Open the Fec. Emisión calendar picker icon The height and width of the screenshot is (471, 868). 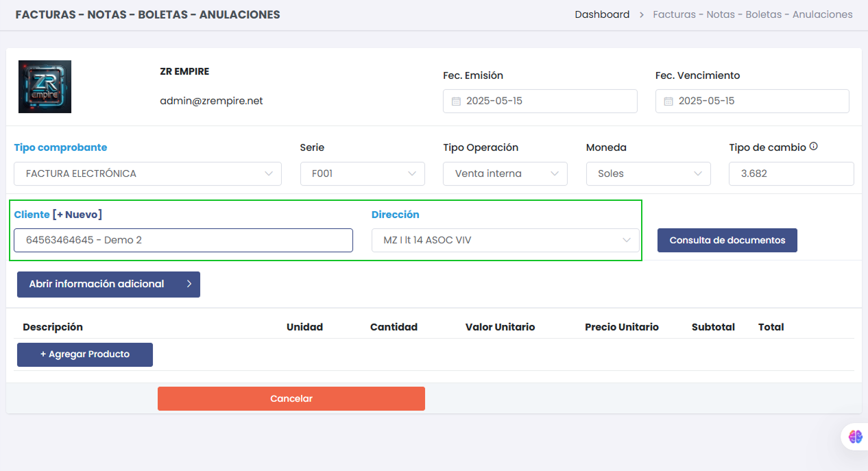coord(457,101)
